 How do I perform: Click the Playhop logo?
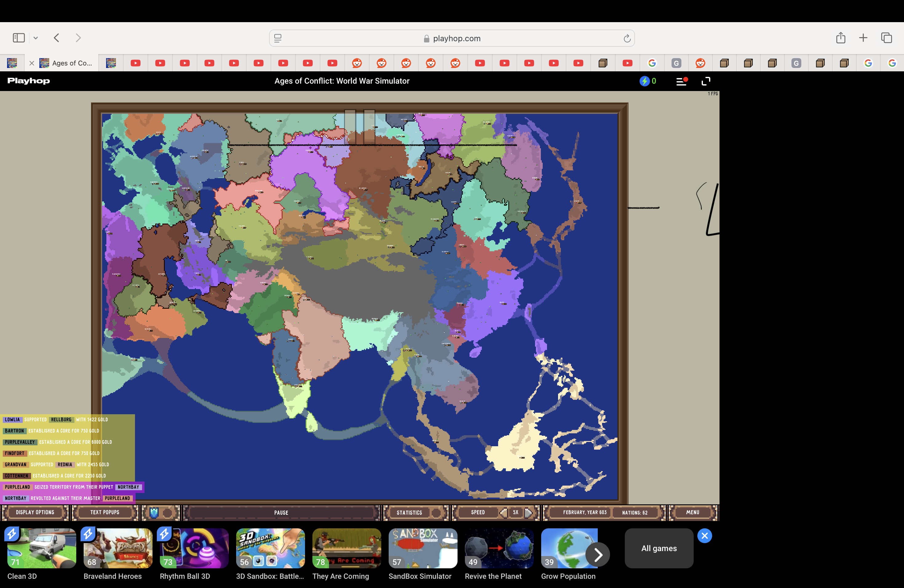pyautogui.click(x=29, y=81)
